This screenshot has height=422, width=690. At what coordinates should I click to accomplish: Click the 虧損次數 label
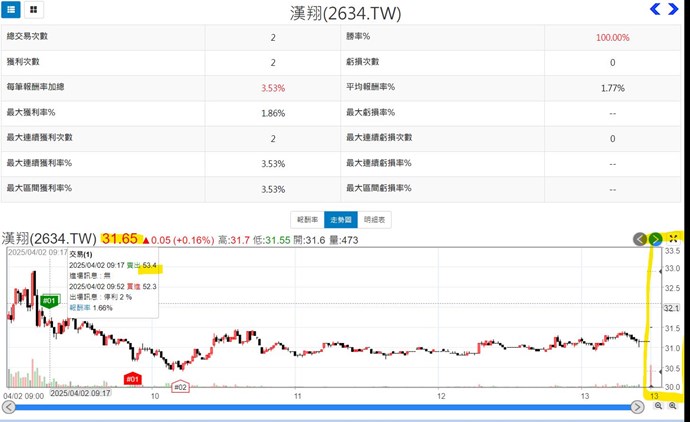(x=363, y=62)
